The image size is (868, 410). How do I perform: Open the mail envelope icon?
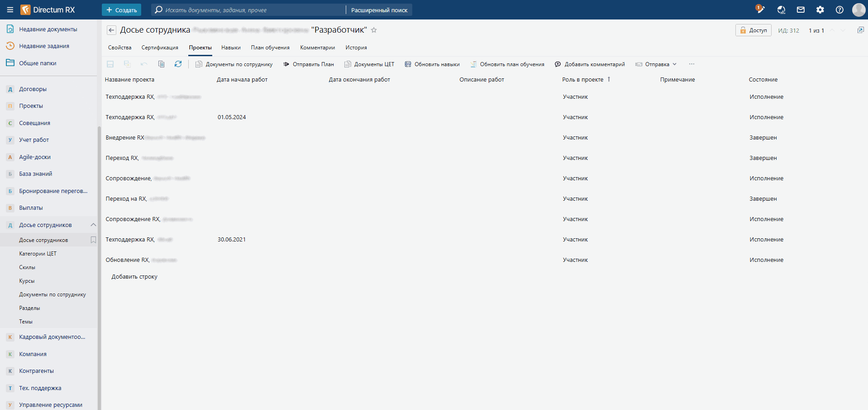[801, 10]
